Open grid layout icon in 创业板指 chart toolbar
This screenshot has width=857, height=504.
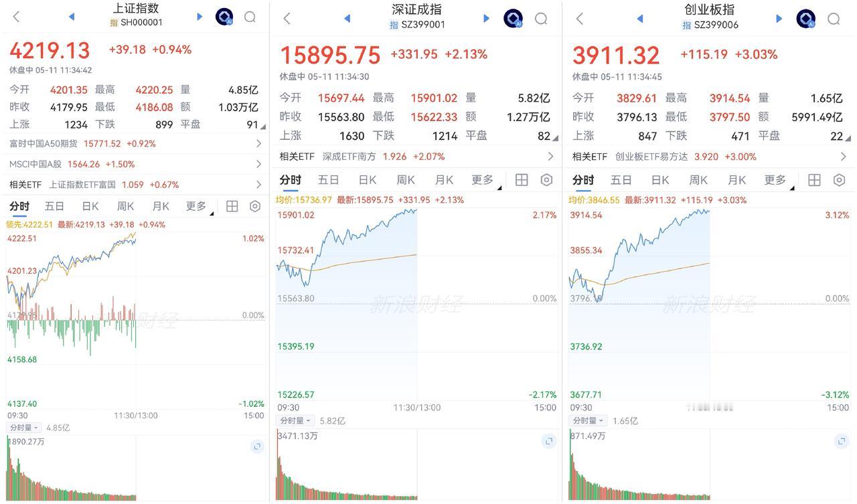814,180
